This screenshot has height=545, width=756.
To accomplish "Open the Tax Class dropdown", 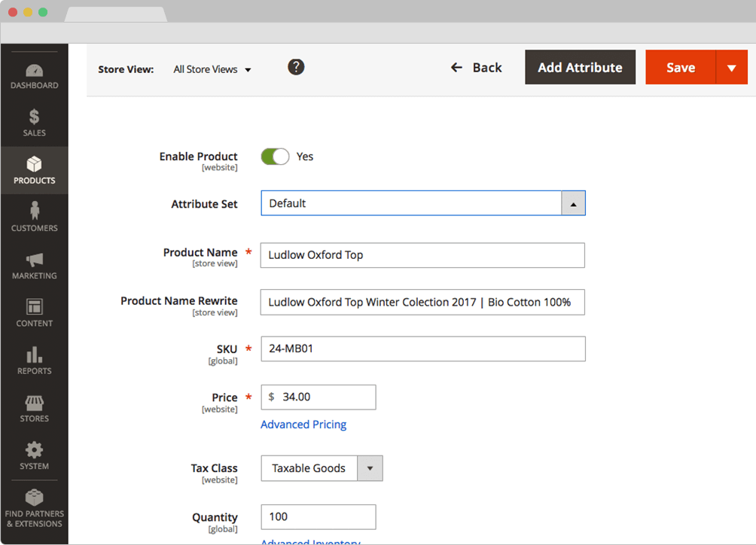I will [369, 468].
